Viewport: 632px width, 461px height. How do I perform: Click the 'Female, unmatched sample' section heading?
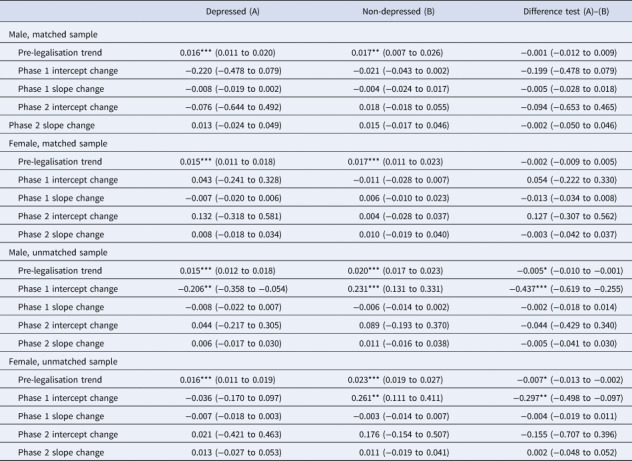pos(63,361)
